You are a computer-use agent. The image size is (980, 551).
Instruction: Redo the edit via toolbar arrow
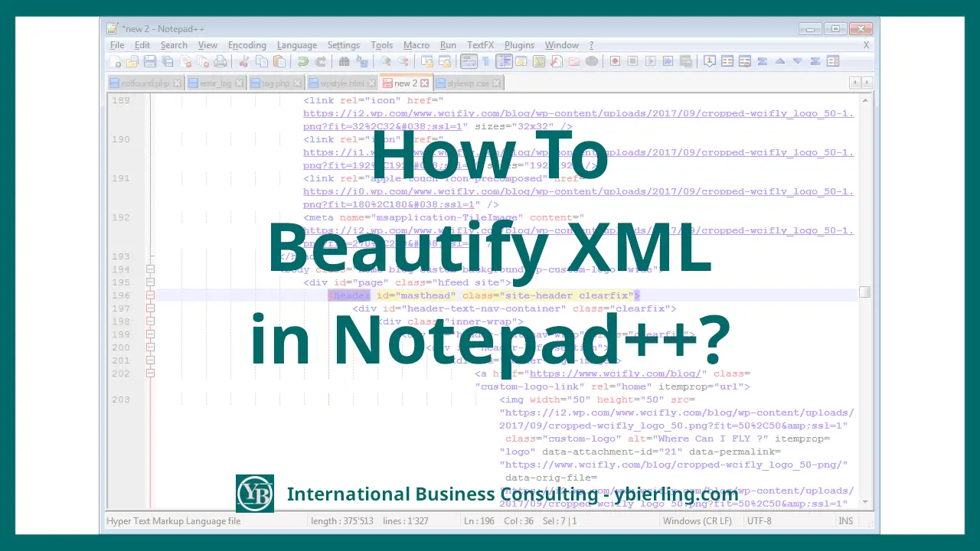click(321, 61)
